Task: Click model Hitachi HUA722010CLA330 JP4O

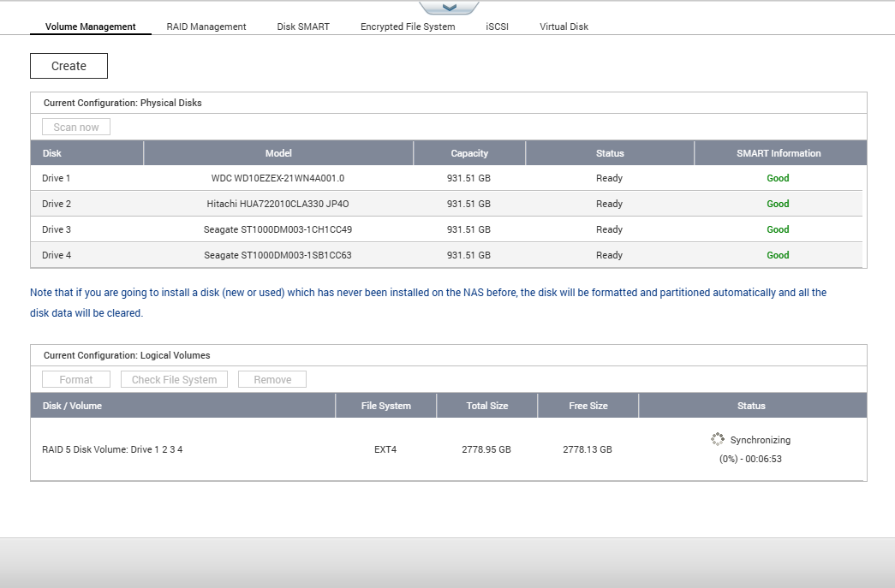Action: [278, 204]
